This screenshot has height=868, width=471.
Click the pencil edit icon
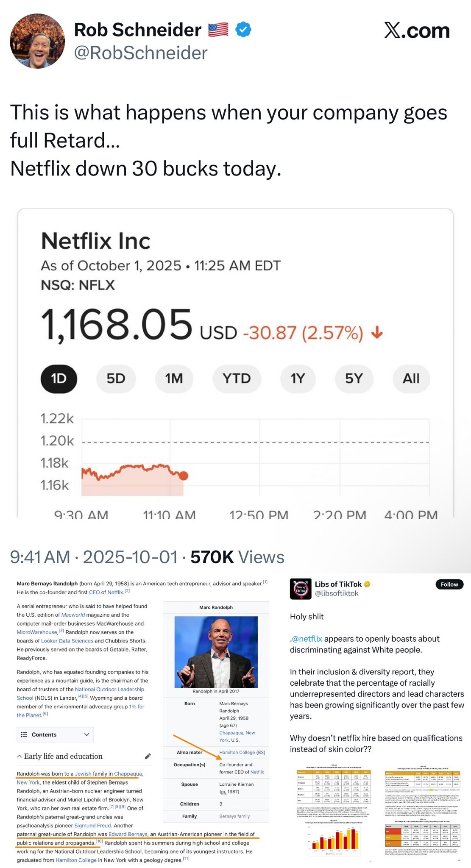click(x=148, y=756)
